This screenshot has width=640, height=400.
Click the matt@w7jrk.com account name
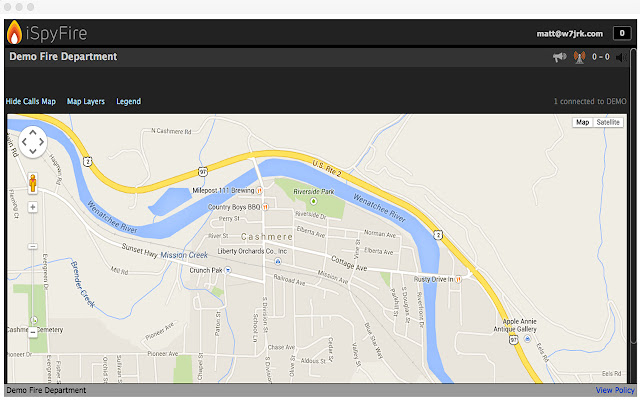569,34
